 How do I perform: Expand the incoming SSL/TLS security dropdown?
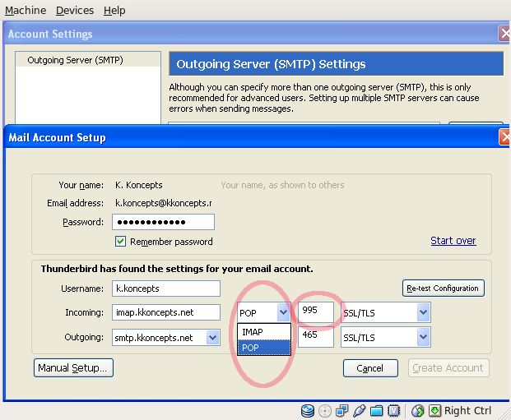pos(386,312)
